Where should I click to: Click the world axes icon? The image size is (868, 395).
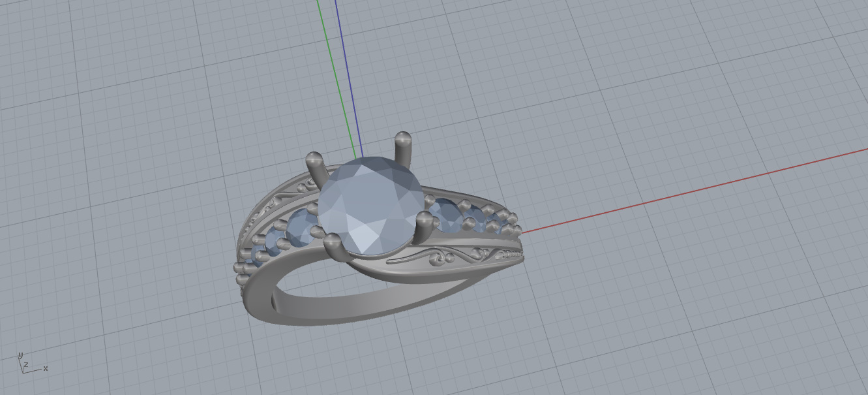tap(31, 363)
